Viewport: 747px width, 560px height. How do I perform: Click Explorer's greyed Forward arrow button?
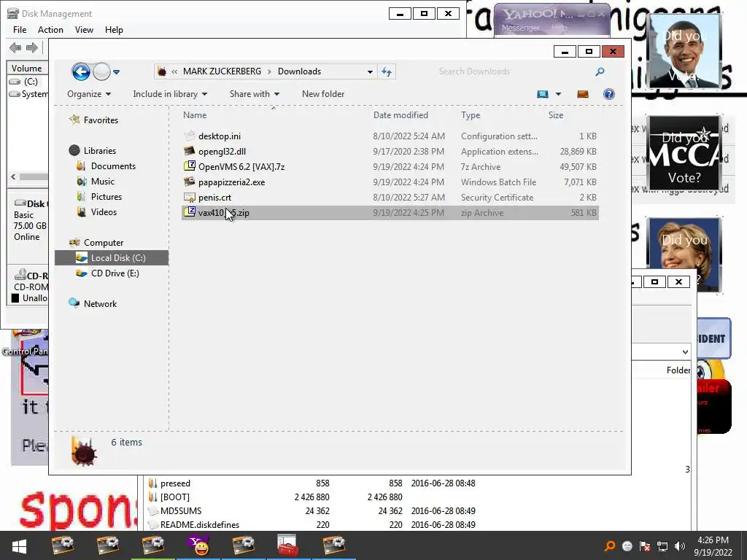coord(101,72)
